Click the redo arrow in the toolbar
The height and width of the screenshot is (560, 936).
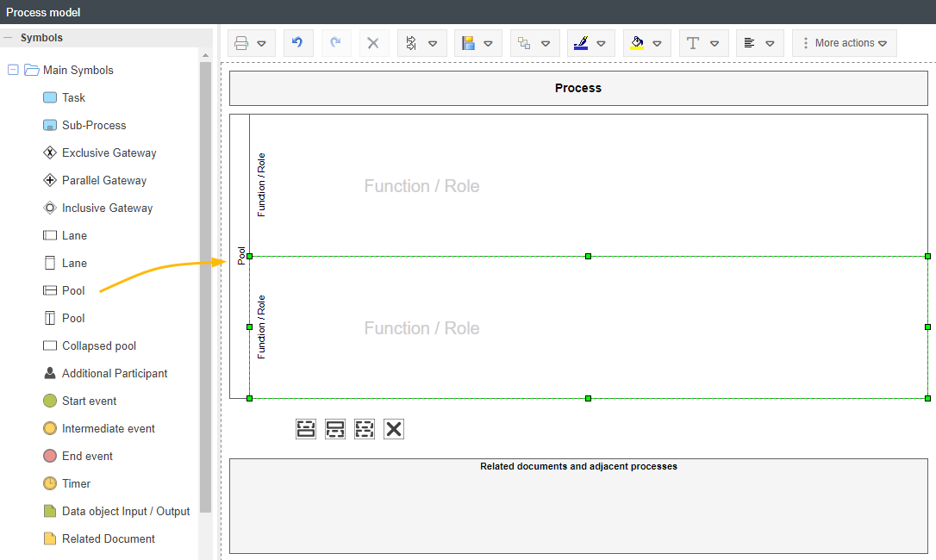pyautogui.click(x=336, y=43)
